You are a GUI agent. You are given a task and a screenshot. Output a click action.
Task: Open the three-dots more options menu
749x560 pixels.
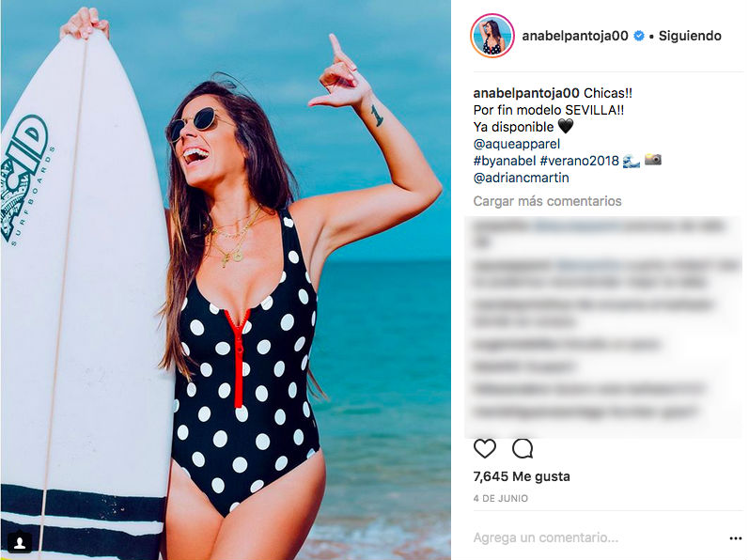tap(736, 538)
